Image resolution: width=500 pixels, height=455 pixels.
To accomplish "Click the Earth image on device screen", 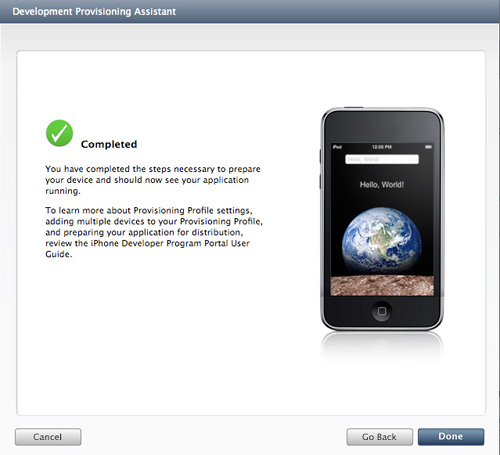I will pyautogui.click(x=382, y=241).
